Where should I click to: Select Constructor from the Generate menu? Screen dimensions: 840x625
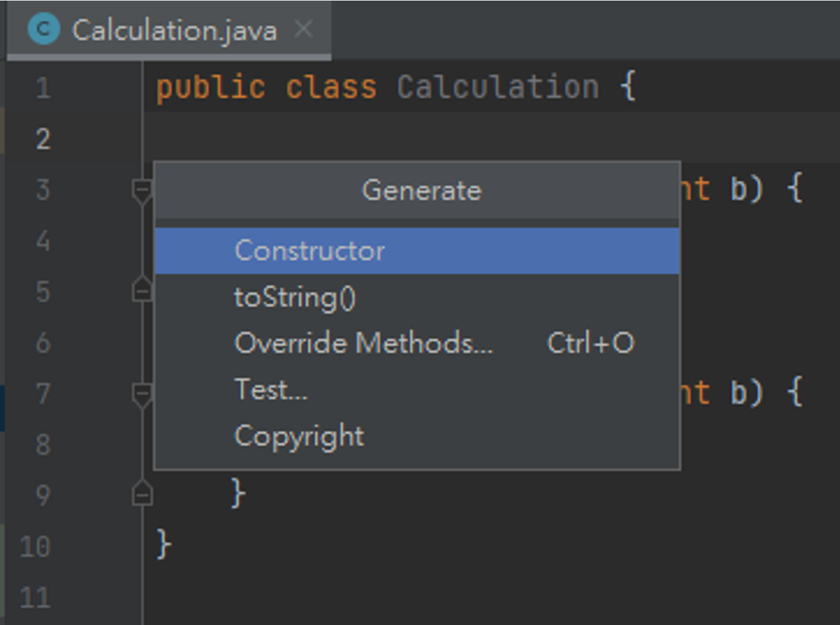(x=309, y=250)
